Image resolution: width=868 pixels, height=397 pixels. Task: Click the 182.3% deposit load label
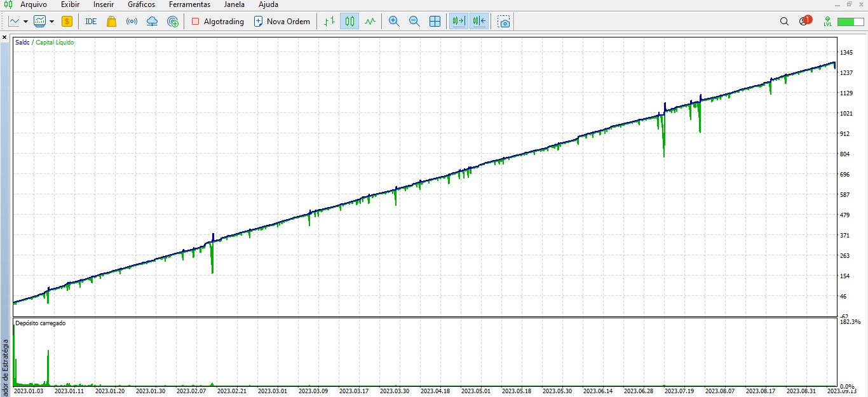[x=849, y=322]
